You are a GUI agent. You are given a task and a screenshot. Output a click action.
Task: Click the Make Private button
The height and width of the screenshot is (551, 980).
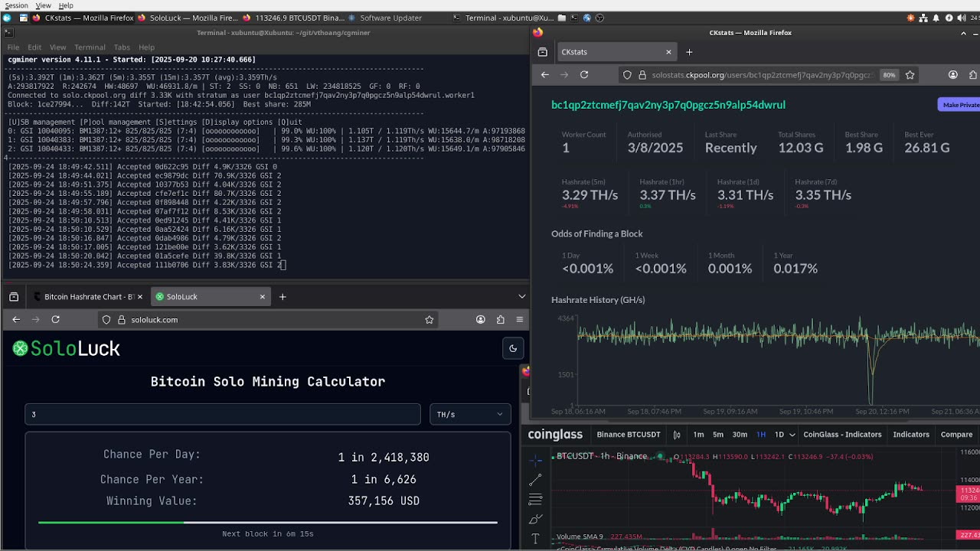click(x=959, y=105)
